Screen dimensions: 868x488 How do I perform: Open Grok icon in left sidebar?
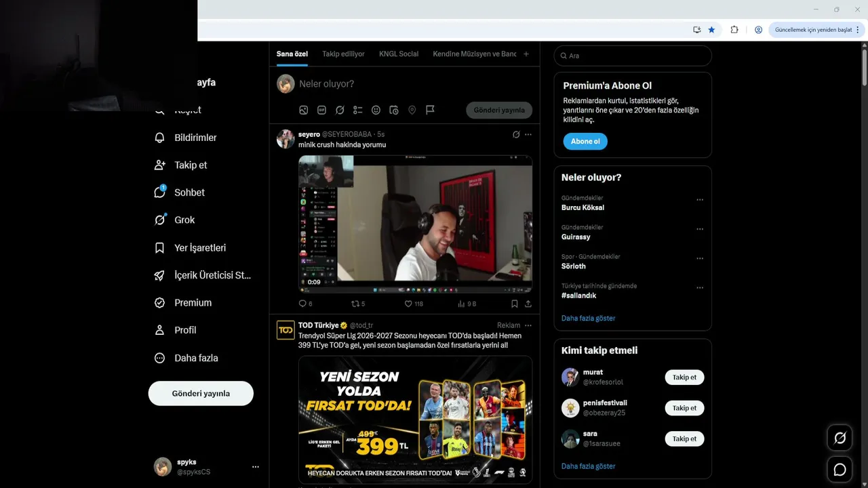(x=159, y=220)
